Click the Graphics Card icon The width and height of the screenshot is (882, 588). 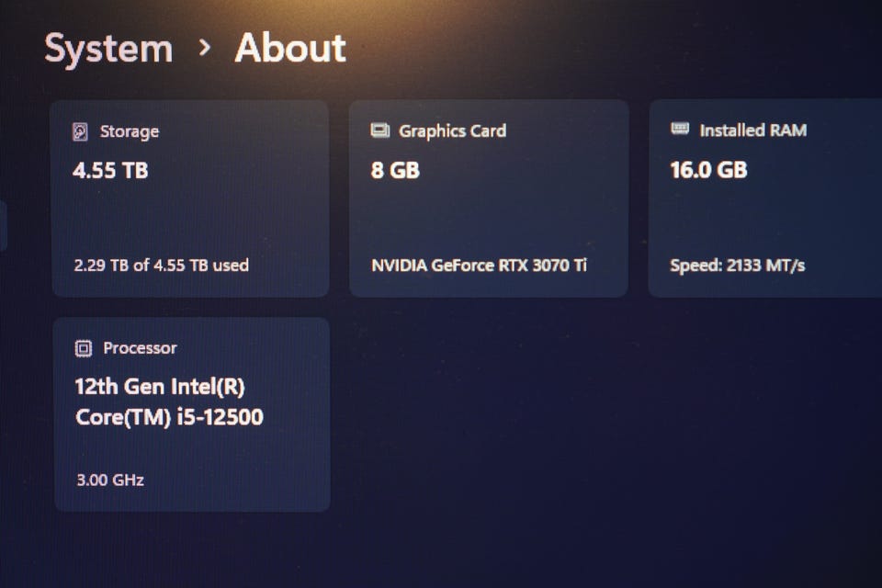click(x=379, y=130)
